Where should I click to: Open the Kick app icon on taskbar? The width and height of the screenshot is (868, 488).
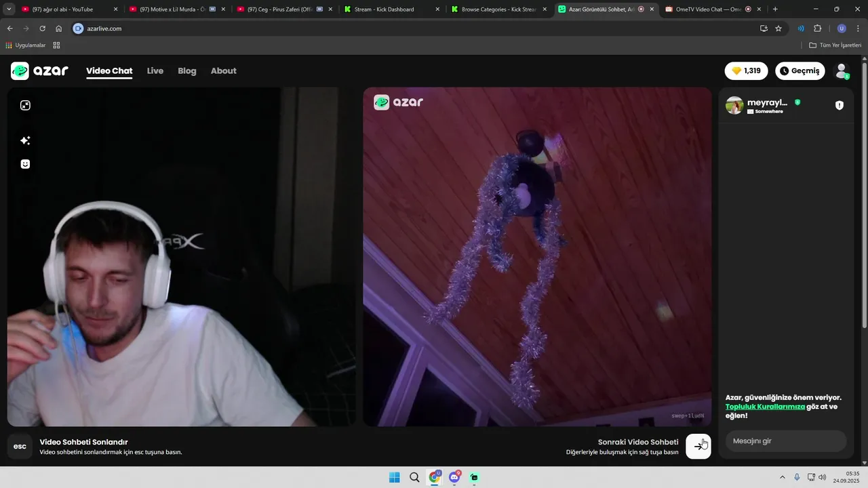tap(474, 477)
